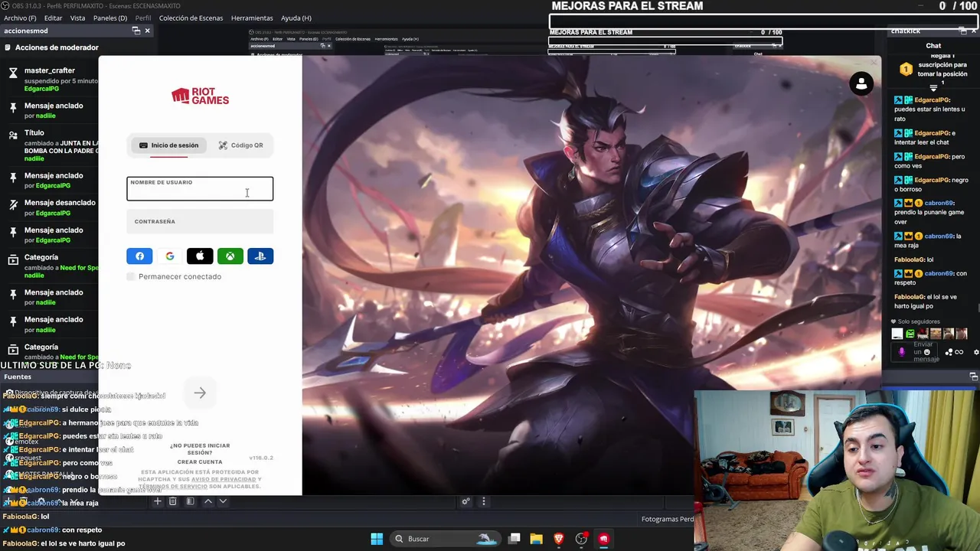Select the Xbox sign-in icon
Viewport: 980px width, 551px height.
click(x=230, y=256)
